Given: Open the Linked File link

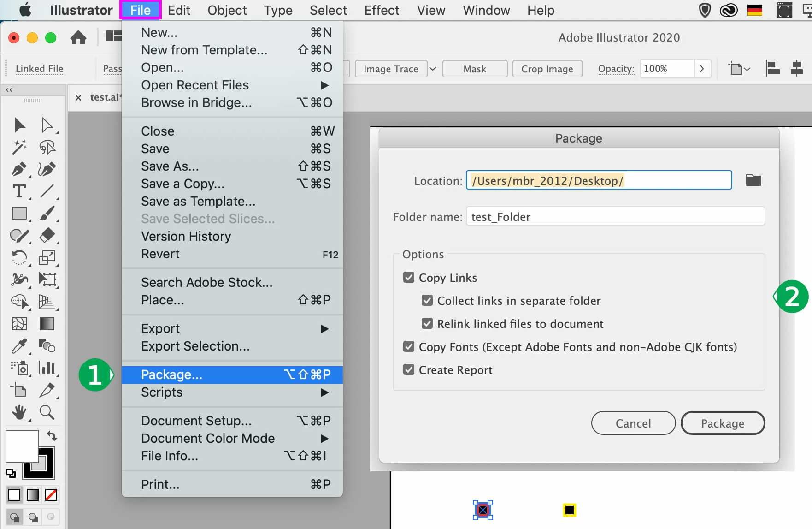Looking at the screenshot, I should click(39, 69).
